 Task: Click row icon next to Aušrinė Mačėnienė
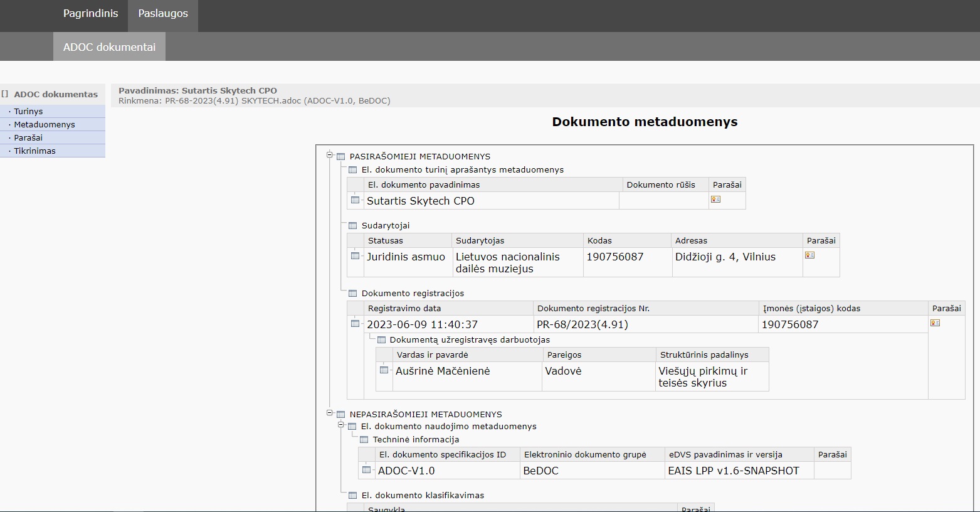point(384,370)
